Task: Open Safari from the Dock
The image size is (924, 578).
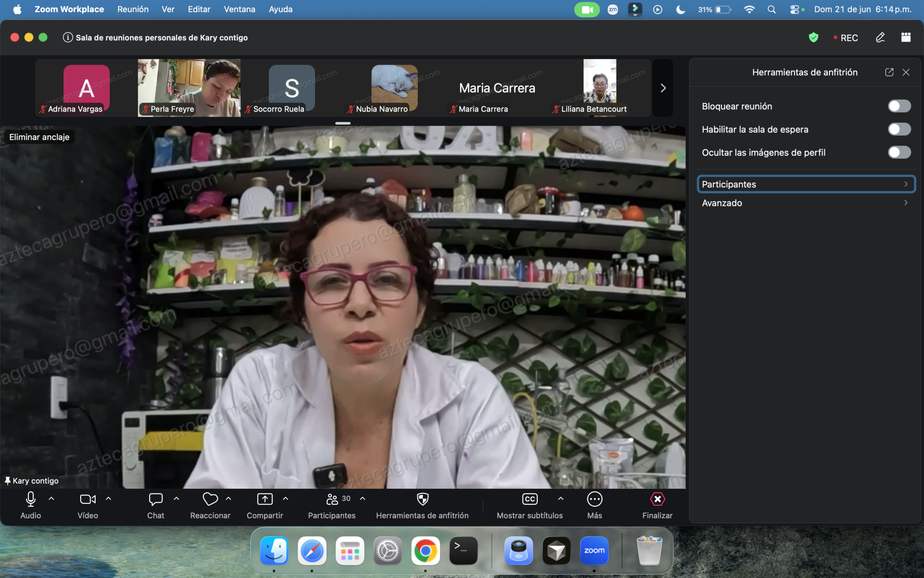Action: point(311,551)
